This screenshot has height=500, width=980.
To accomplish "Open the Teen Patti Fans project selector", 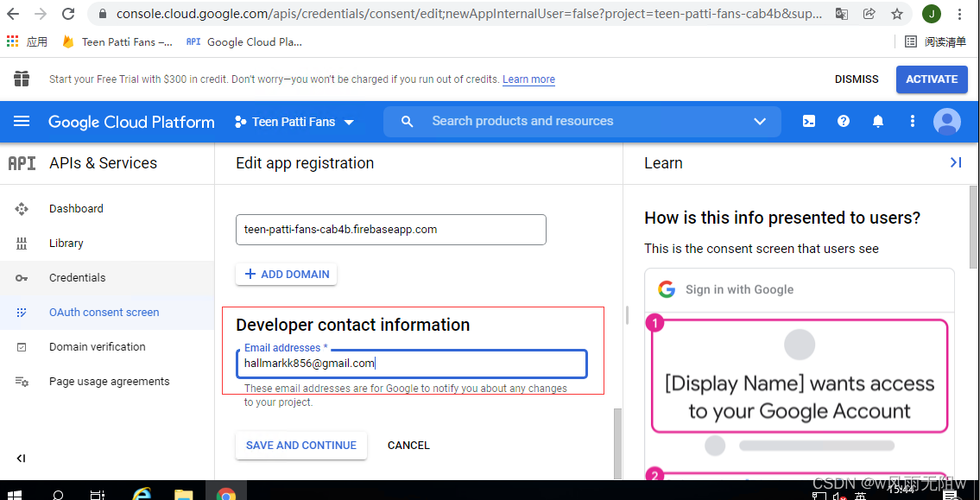I will [294, 122].
